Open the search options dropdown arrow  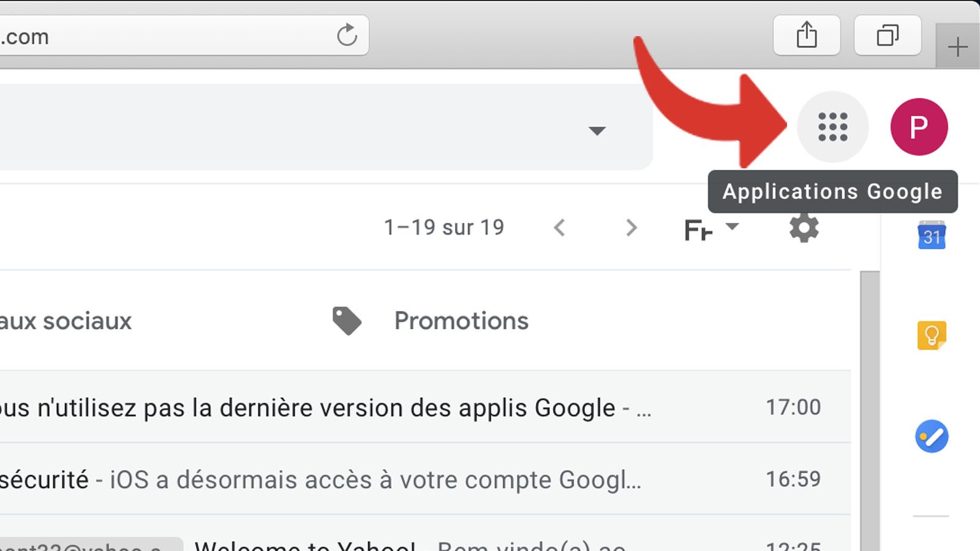597,130
